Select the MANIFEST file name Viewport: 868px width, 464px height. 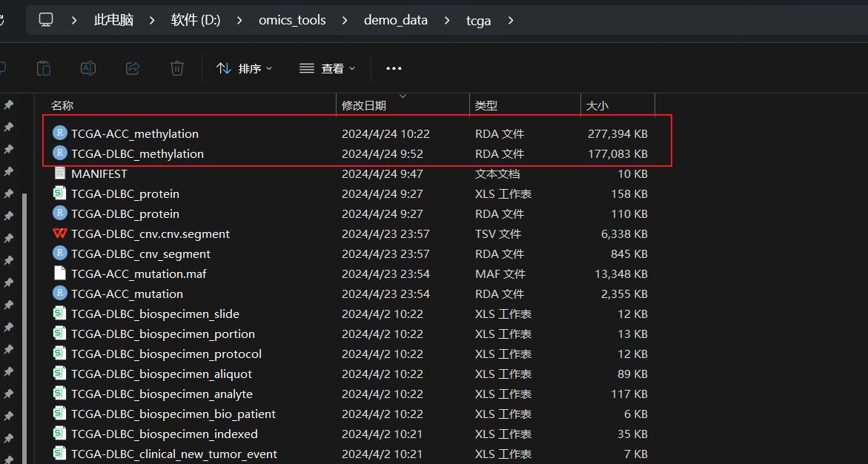(99, 173)
